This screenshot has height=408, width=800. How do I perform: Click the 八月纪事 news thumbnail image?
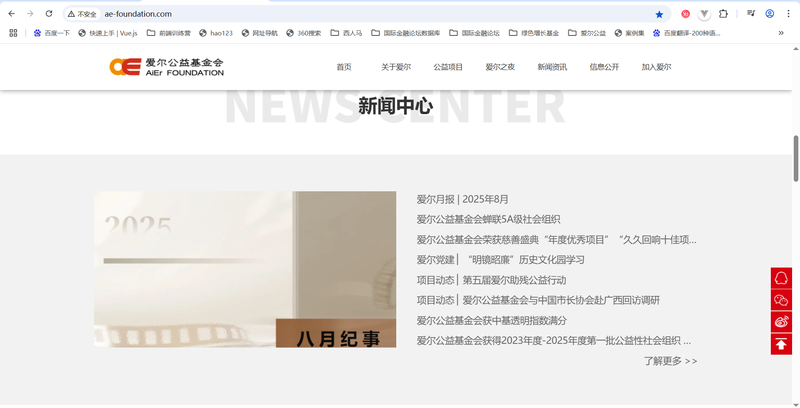point(245,270)
